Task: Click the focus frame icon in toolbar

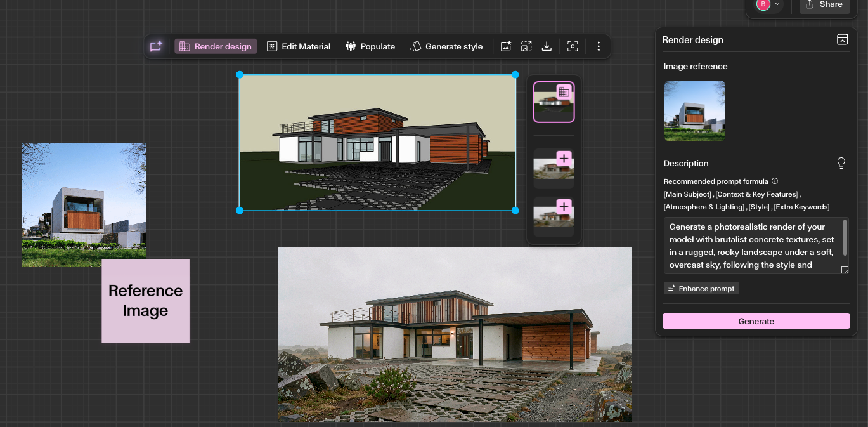Action: [x=573, y=46]
